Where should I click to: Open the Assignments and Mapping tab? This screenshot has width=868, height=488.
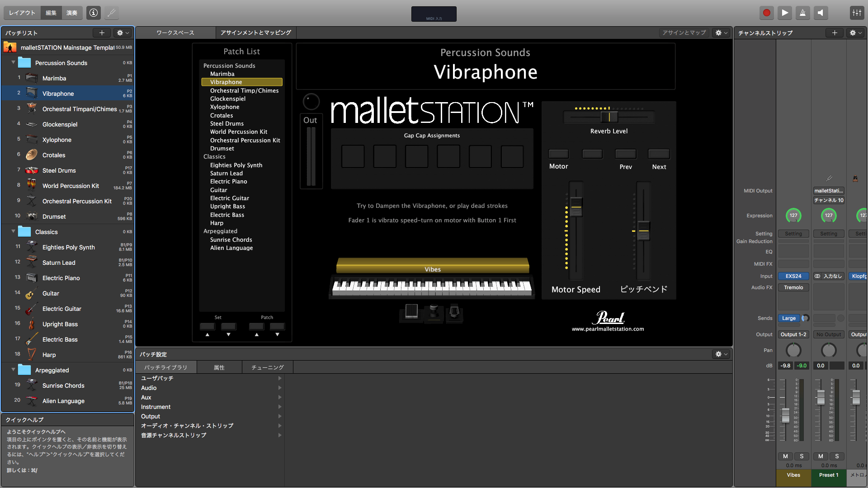click(x=256, y=33)
